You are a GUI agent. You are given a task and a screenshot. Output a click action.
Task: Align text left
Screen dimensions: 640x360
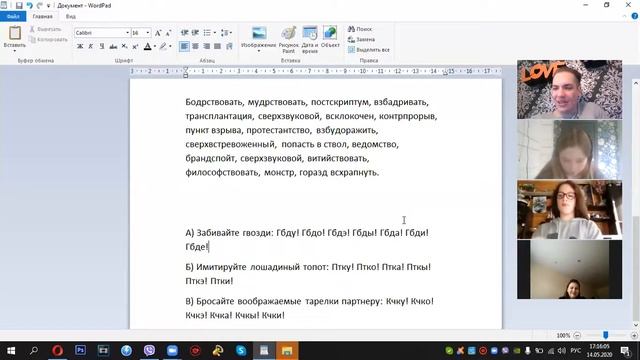(x=184, y=47)
